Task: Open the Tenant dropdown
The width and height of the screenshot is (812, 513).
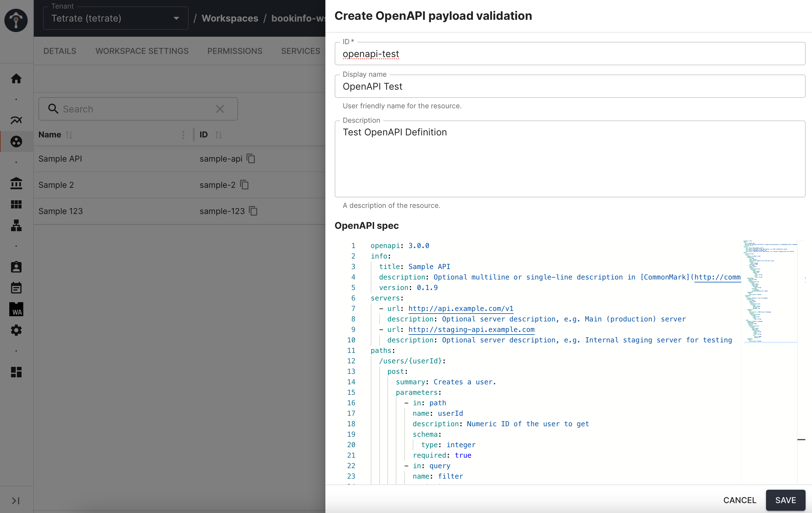Action: [116, 18]
